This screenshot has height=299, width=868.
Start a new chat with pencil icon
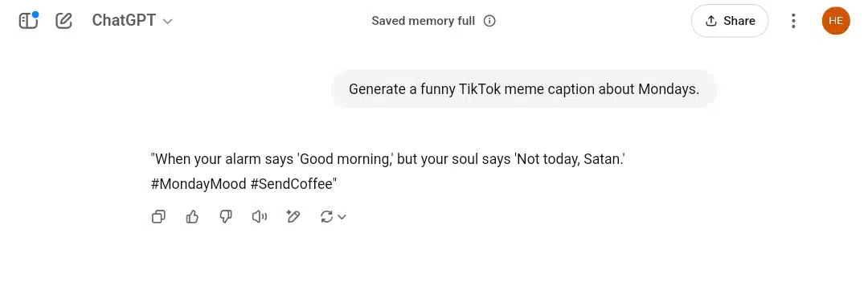pos(63,21)
